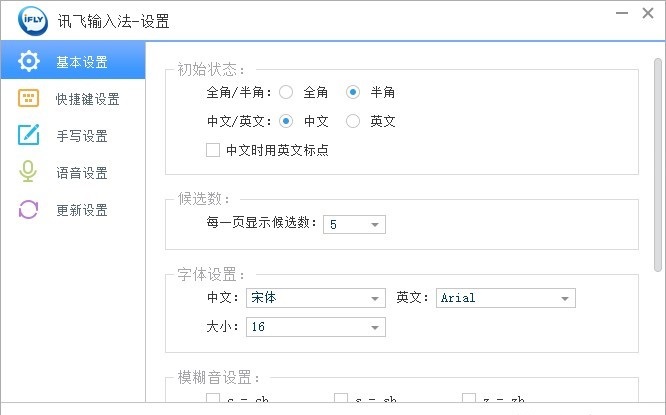The width and height of the screenshot is (666, 415).
Task: Choose 英文 as initial language
Action: click(x=353, y=121)
